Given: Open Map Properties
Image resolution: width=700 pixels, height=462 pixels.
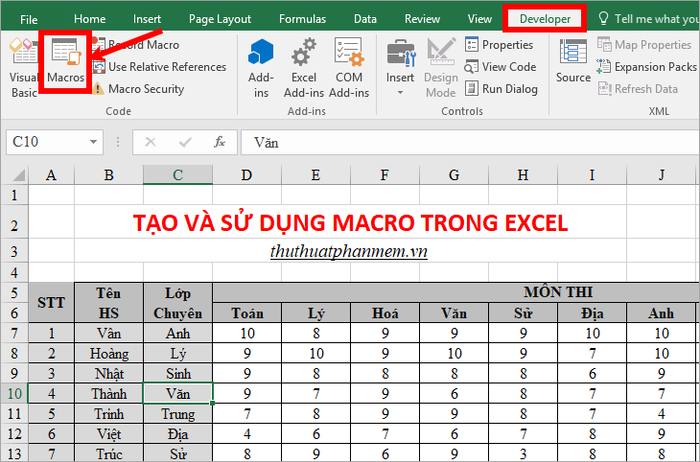Looking at the screenshot, I should tap(644, 45).
